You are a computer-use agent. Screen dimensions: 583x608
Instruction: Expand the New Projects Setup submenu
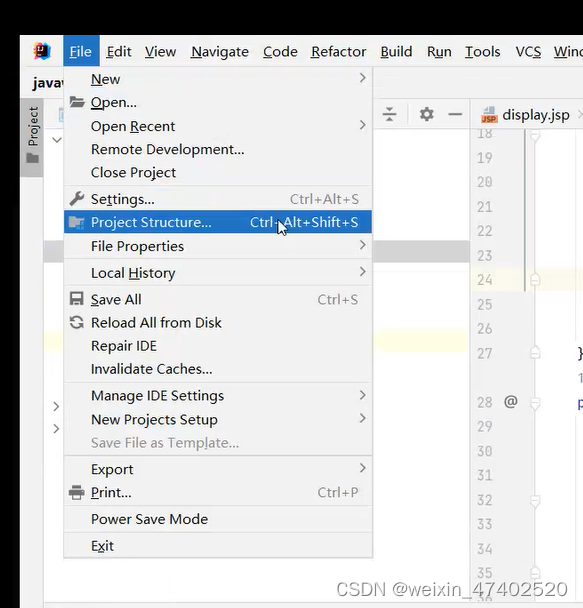coord(218,419)
